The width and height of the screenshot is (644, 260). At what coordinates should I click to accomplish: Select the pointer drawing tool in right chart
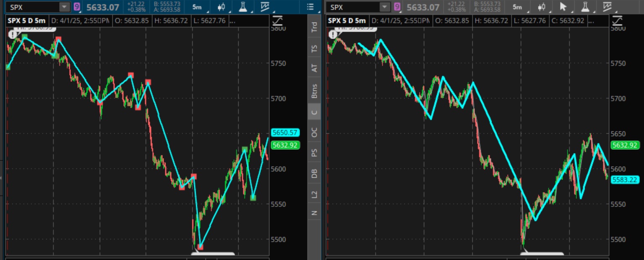(x=563, y=7)
